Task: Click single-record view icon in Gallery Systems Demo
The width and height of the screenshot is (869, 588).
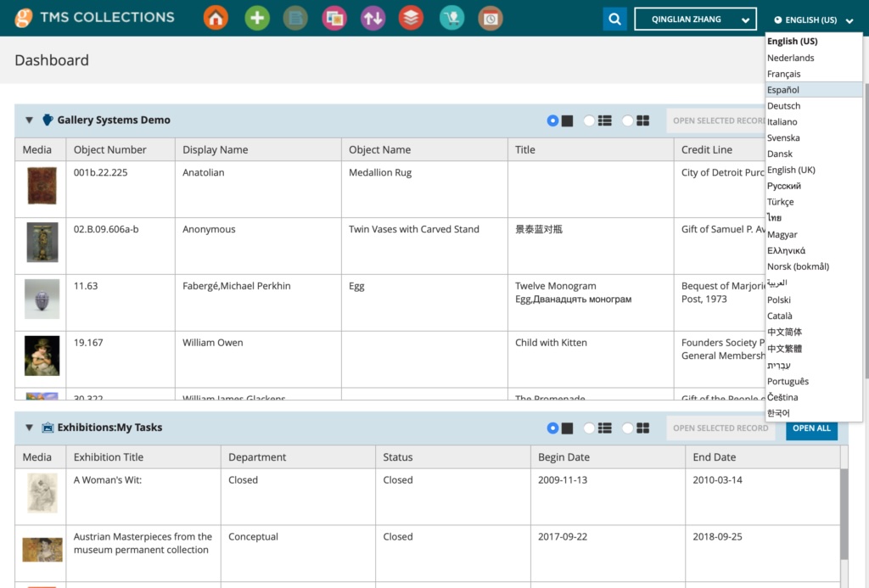Action: [x=567, y=120]
